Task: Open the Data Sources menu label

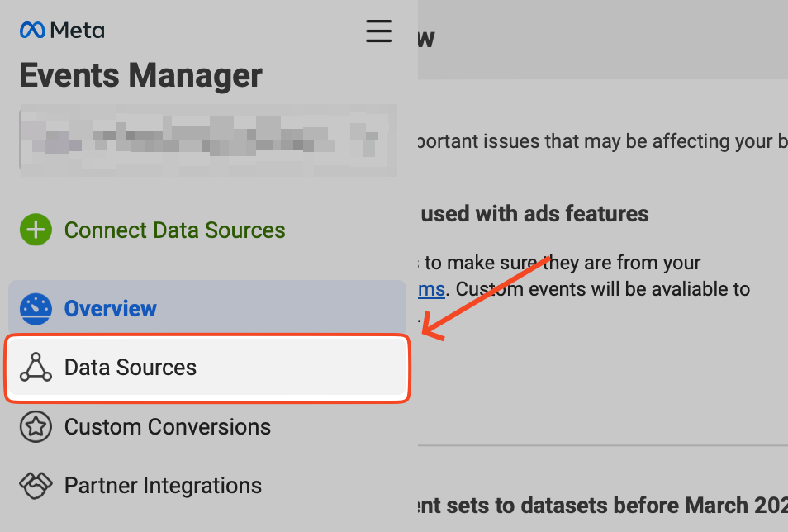Action: click(131, 367)
